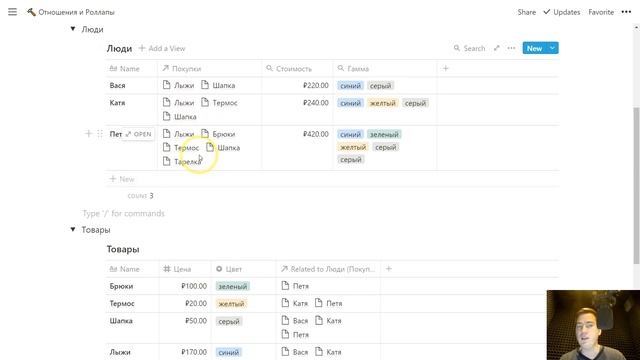
Task: Open the hamburger sidebar menu
Action: click(x=13, y=12)
